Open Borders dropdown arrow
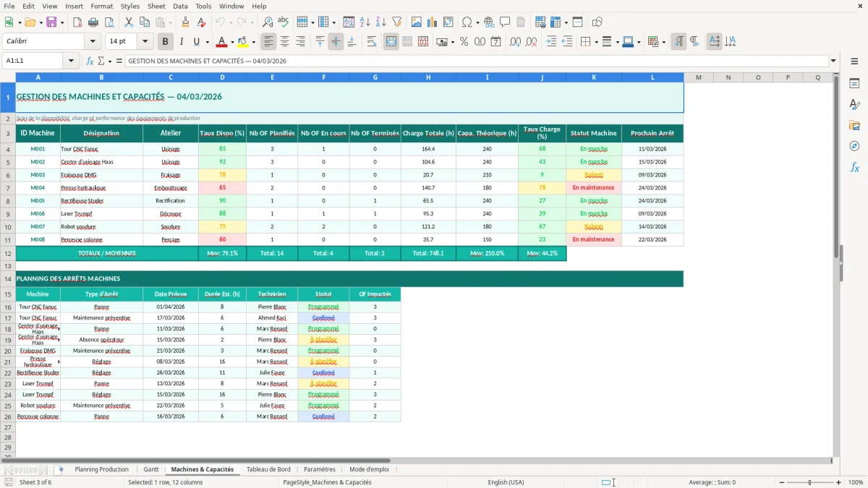This screenshot has width=868, height=488. pos(596,42)
